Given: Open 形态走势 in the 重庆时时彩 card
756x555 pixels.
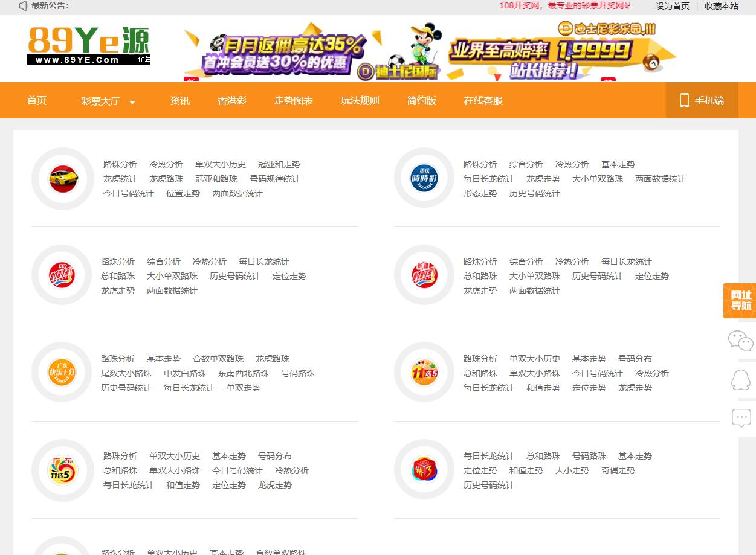Looking at the screenshot, I should tap(480, 193).
